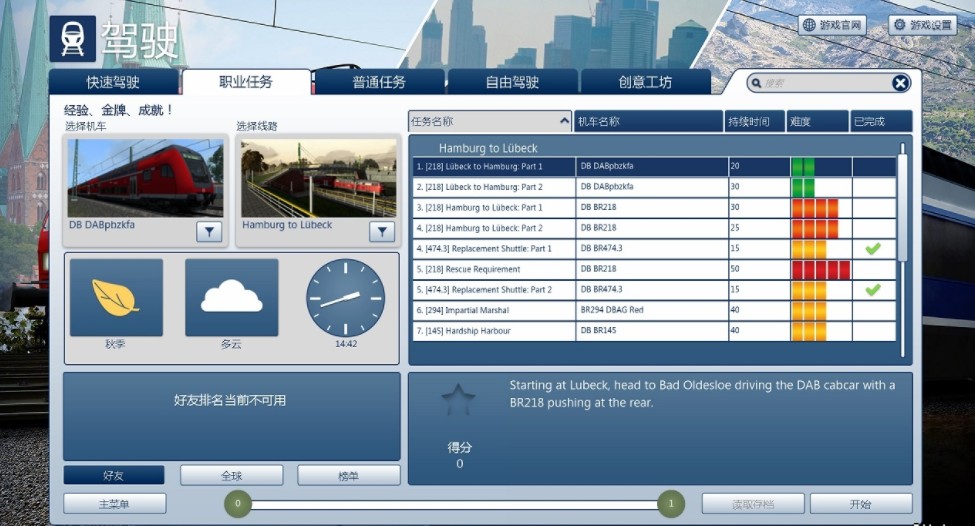Click the autumn leaf season icon
The height and width of the screenshot is (526, 975).
(116, 297)
